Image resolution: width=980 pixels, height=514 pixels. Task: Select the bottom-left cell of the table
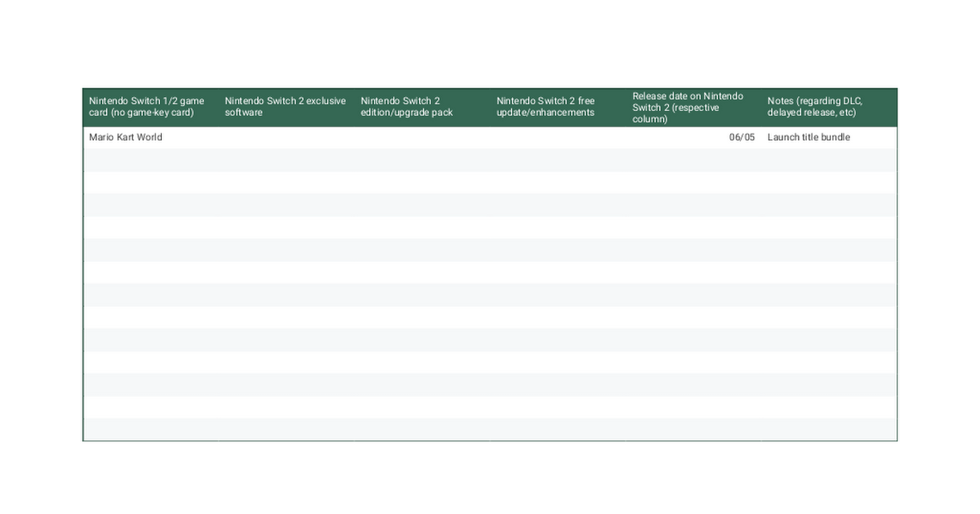coord(150,429)
